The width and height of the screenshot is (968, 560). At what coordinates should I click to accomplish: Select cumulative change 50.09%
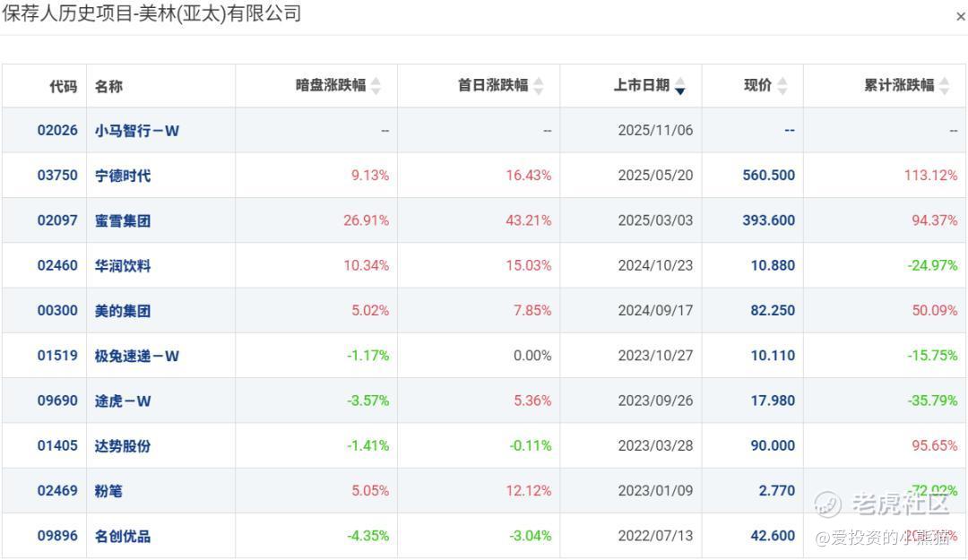[x=935, y=311]
